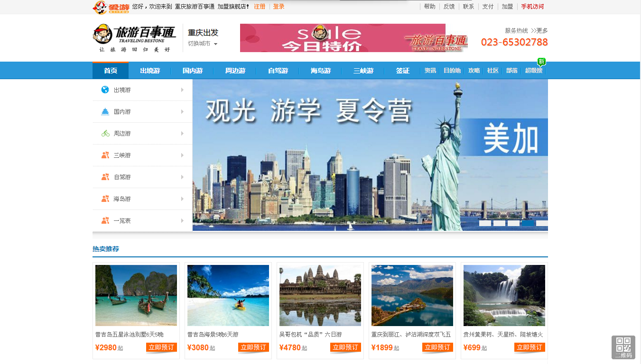Click >>更多 next to 服务热线
The image size is (641, 364).
pos(539,30)
